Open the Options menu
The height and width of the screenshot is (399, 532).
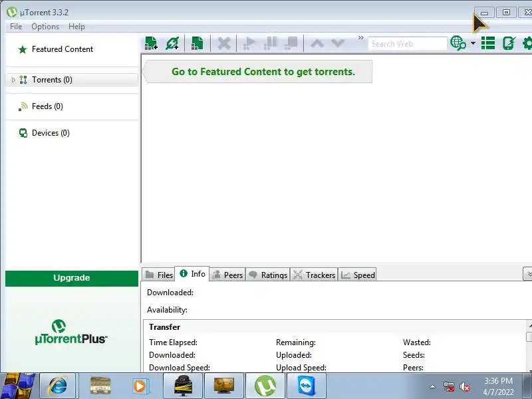tap(45, 27)
